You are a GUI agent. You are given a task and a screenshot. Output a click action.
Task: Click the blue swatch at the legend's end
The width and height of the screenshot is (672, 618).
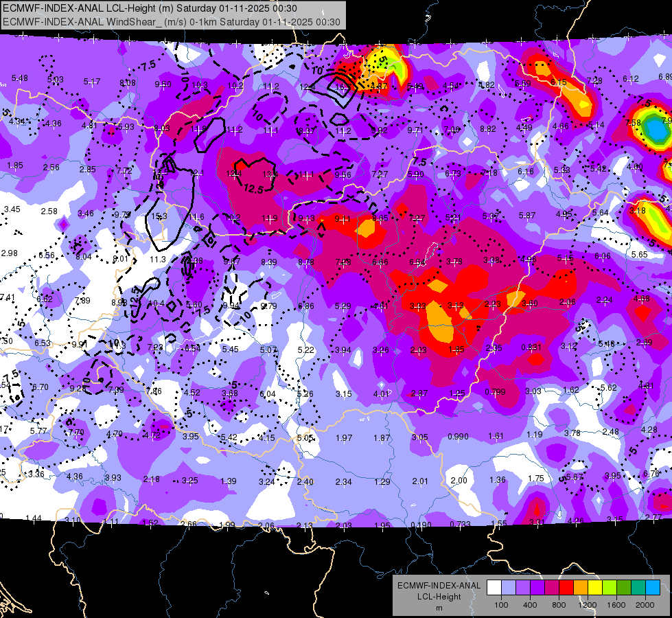point(653,588)
